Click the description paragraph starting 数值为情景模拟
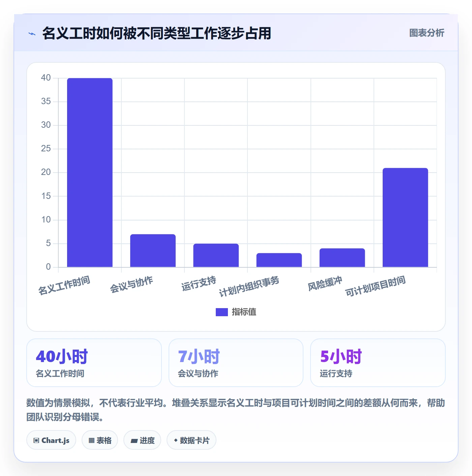Image resolution: width=472 pixels, height=476 pixels. point(236,410)
